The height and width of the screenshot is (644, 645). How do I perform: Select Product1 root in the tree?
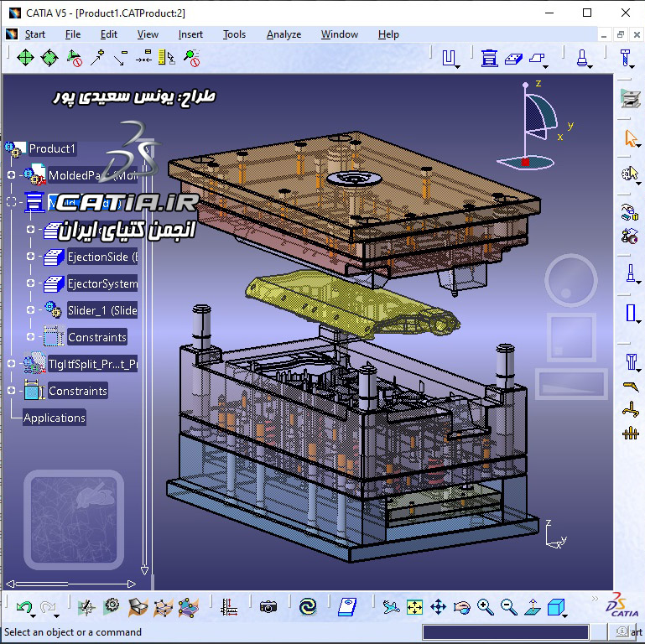pos(52,148)
